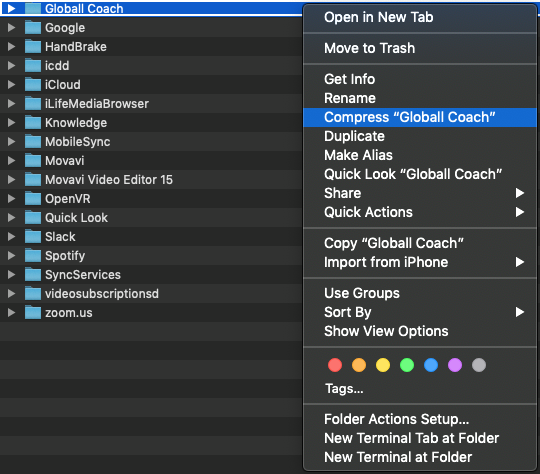
Task: Click the Globall Coach folder icon
Action: (33, 9)
